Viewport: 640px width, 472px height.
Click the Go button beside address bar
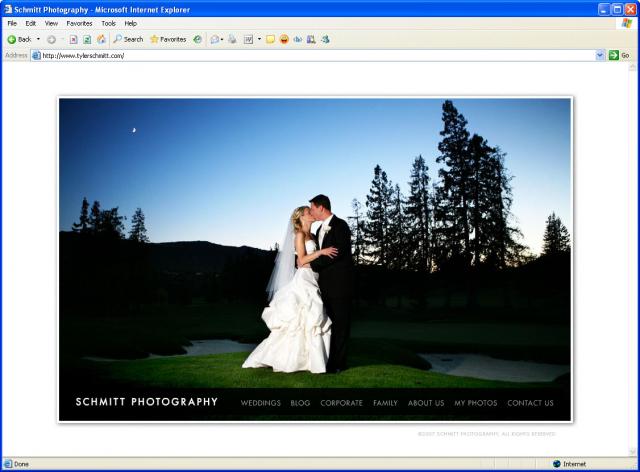click(619, 55)
